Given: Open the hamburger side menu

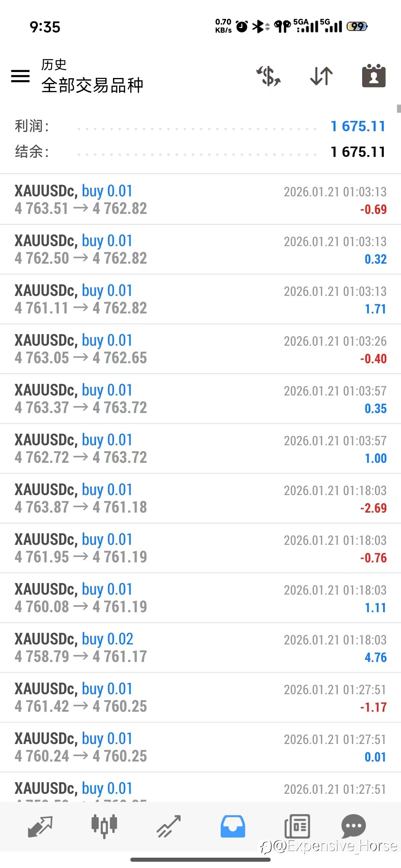Looking at the screenshot, I should [x=20, y=76].
